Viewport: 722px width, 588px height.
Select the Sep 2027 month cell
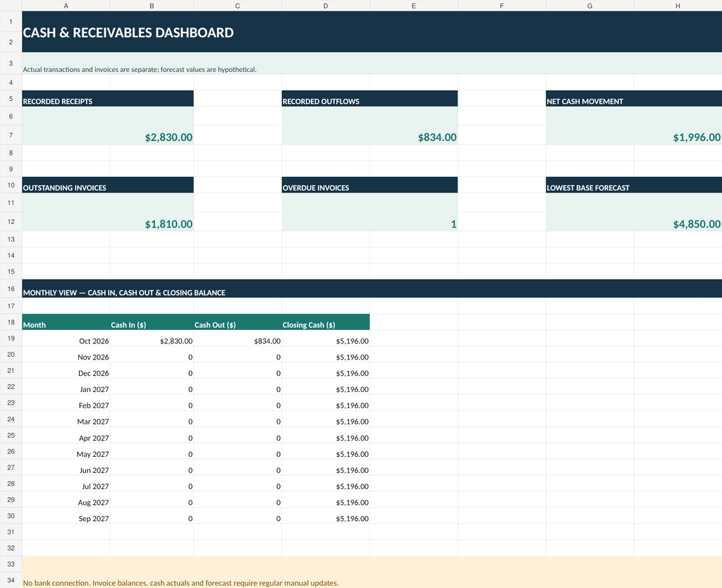66,515
